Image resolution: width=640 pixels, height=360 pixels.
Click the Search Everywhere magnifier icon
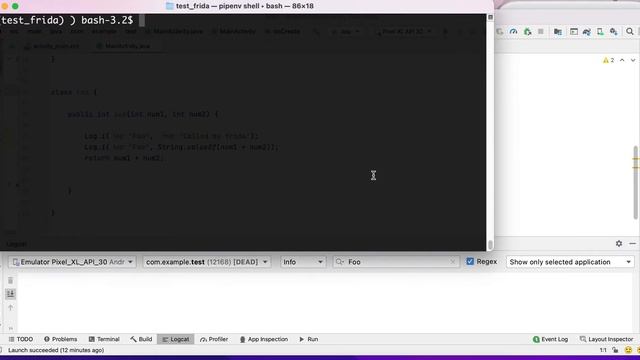pos(629,31)
